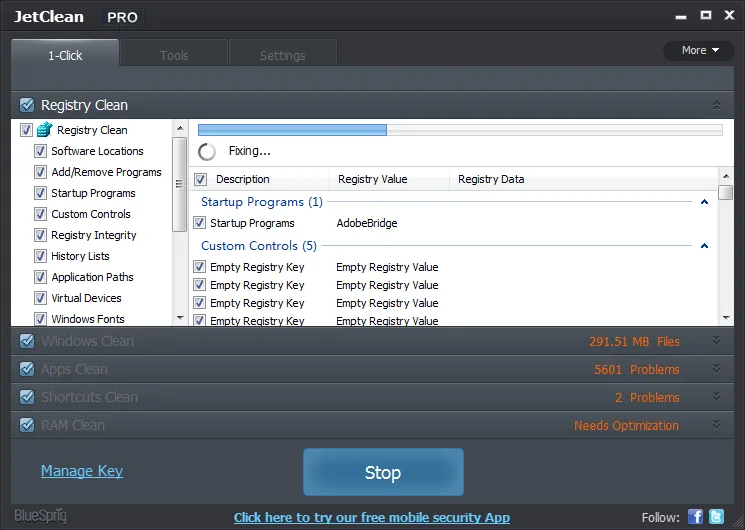This screenshot has height=530, width=745.
Task: Click the Stop button
Action: pos(383,472)
